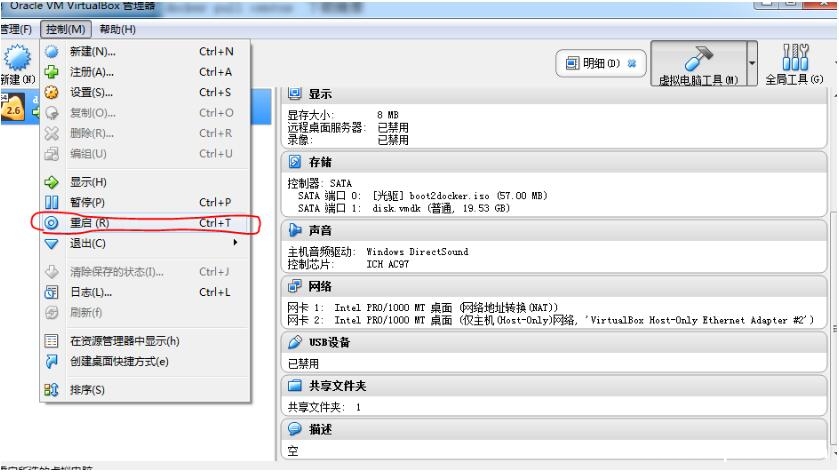Click the 新建(N) blue star menu icon
The height and width of the screenshot is (473, 839).
pyautogui.click(x=51, y=51)
